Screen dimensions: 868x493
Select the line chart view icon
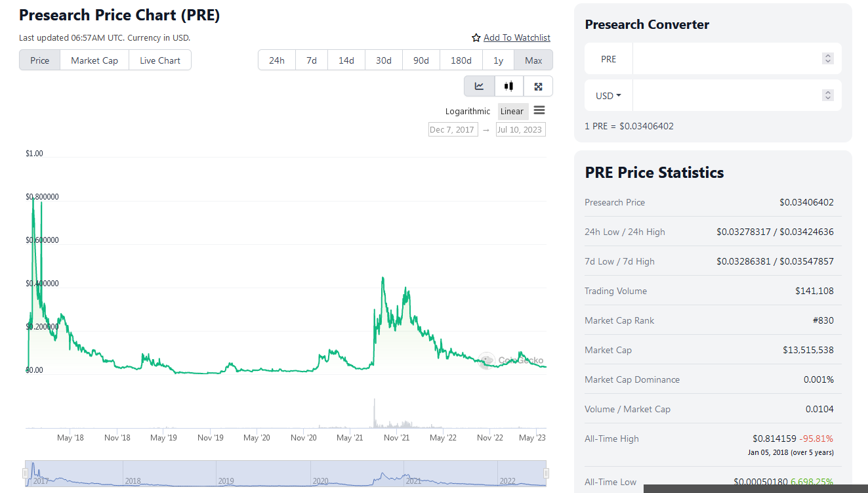click(480, 86)
